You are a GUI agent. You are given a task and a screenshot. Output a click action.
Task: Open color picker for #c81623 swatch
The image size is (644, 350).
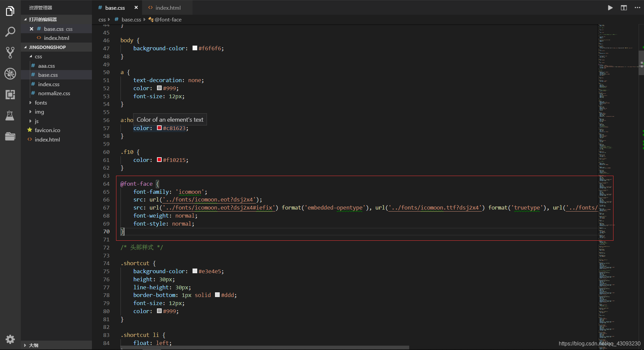[x=159, y=128]
